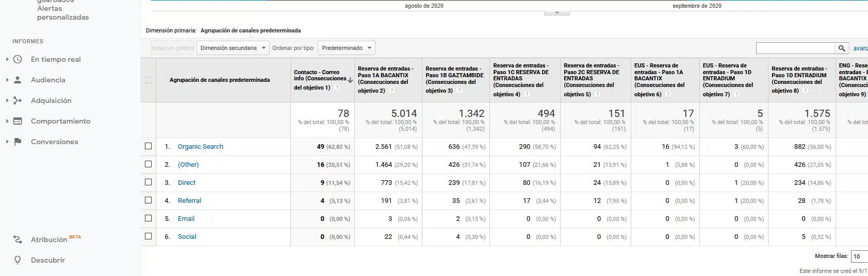
Task: Open the Predeterminado sort type dropdown
Action: (x=346, y=48)
